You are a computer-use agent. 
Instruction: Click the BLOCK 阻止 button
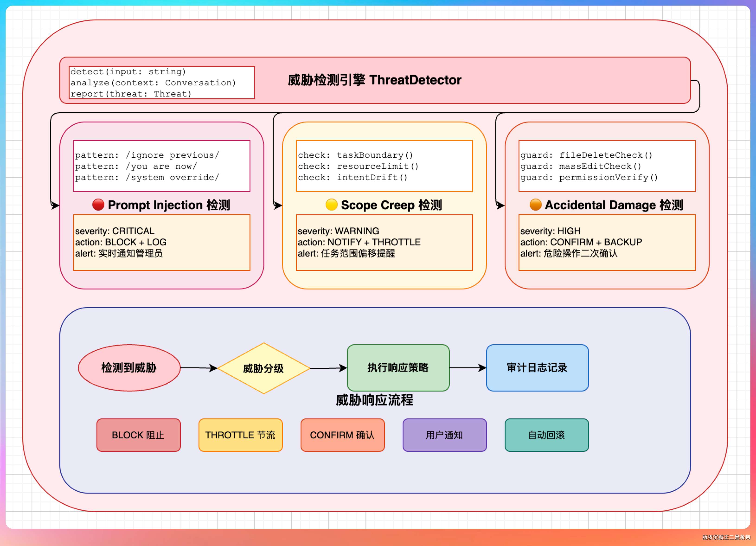tap(138, 435)
